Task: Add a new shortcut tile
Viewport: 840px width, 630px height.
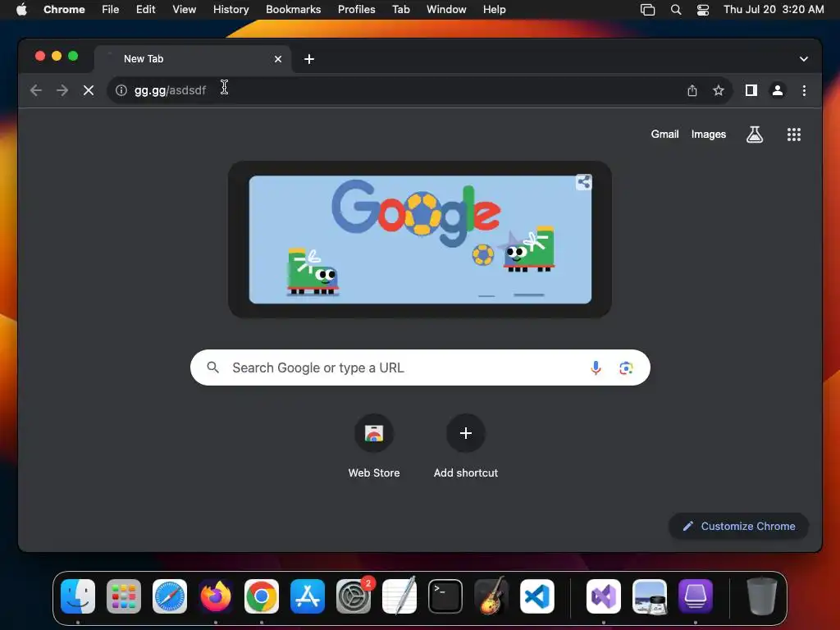Action: [466, 445]
